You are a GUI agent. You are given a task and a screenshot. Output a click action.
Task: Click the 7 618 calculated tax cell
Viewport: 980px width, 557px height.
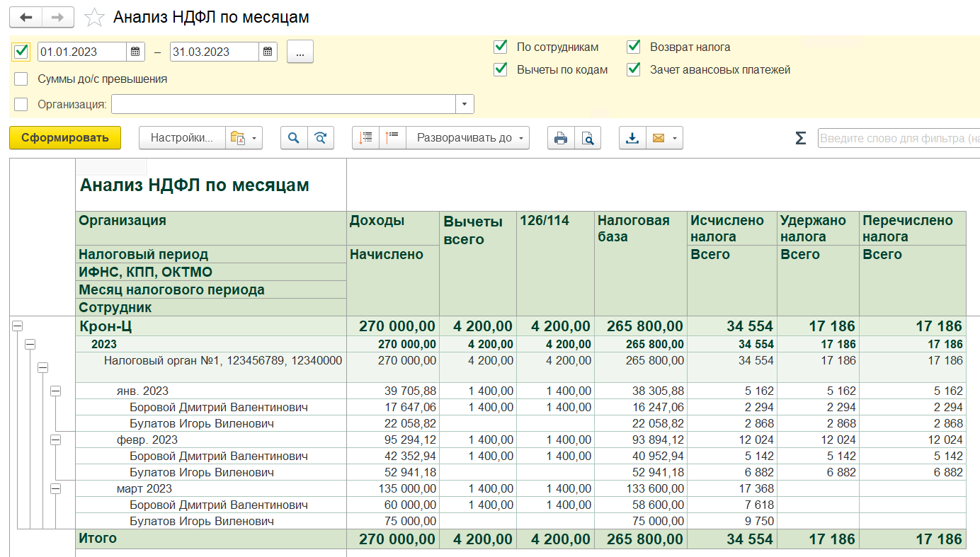tap(732, 505)
